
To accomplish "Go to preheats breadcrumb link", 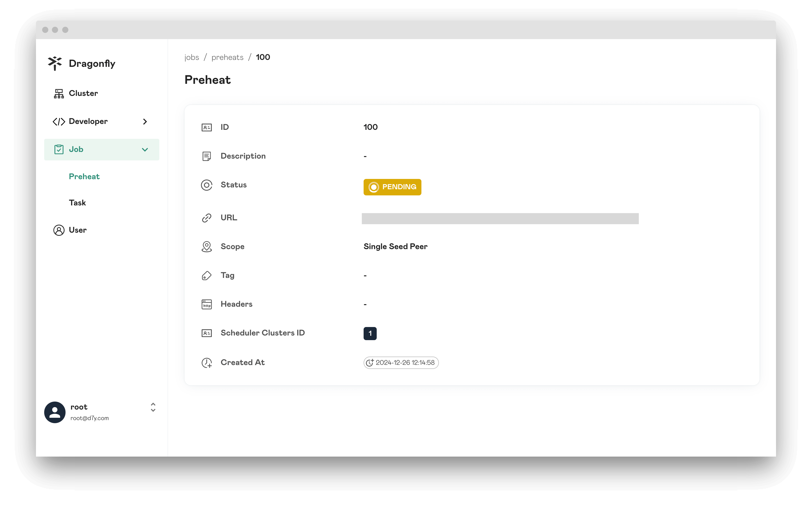I will (227, 57).
